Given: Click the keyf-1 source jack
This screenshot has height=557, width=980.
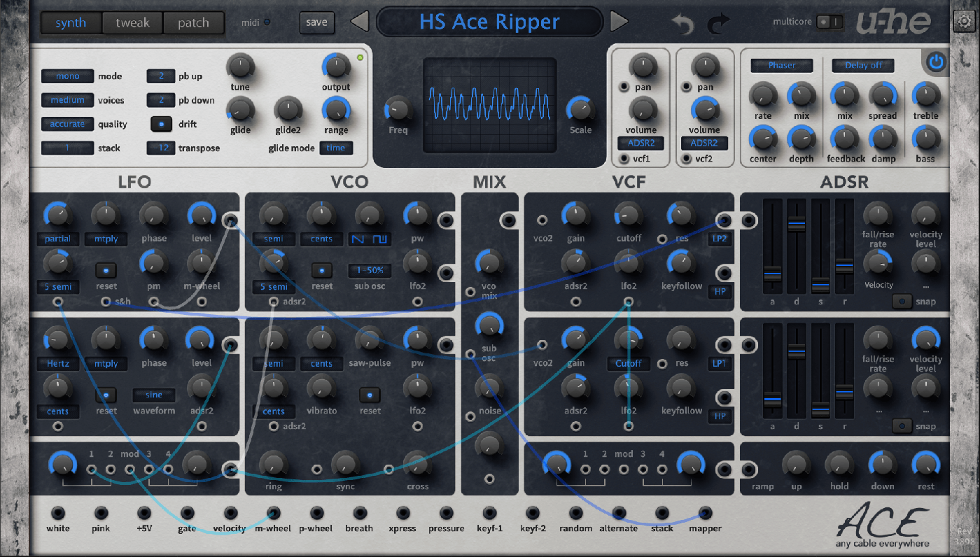Looking at the screenshot, I should tap(489, 513).
